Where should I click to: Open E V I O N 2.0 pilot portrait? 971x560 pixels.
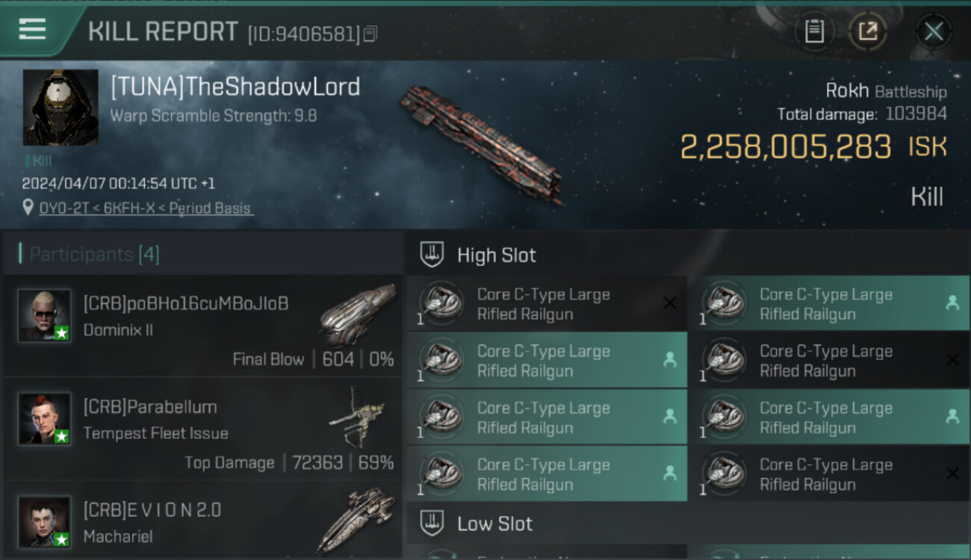pos(45,521)
